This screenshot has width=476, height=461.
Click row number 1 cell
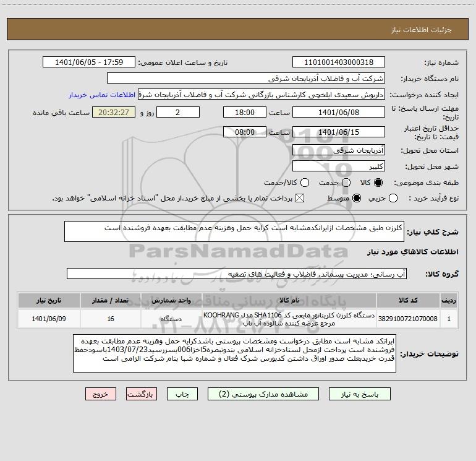pyautogui.click(x=449, y=319)
